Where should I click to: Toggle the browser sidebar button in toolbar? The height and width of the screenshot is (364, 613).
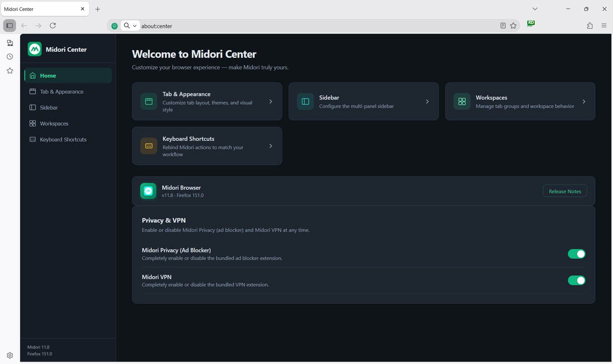tap(10, 25)
